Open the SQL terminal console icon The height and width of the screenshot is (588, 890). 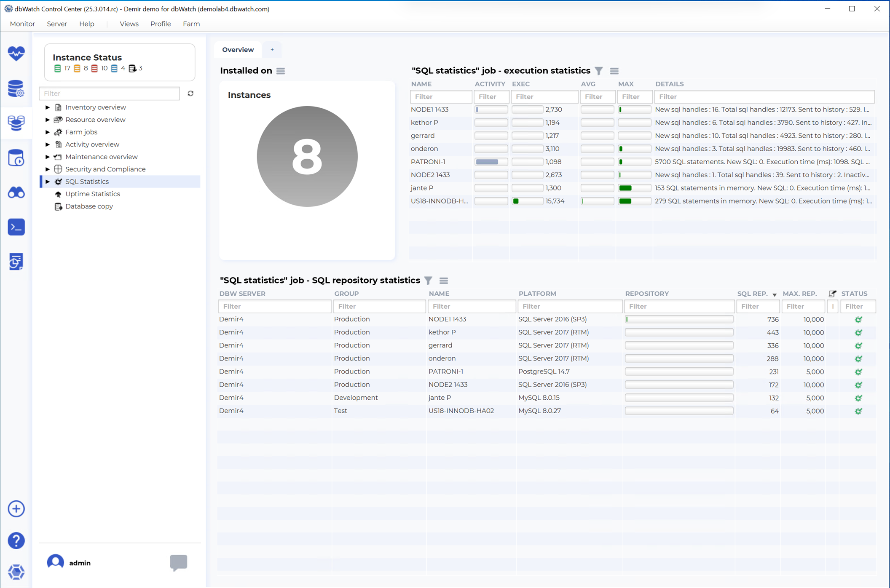16,227
